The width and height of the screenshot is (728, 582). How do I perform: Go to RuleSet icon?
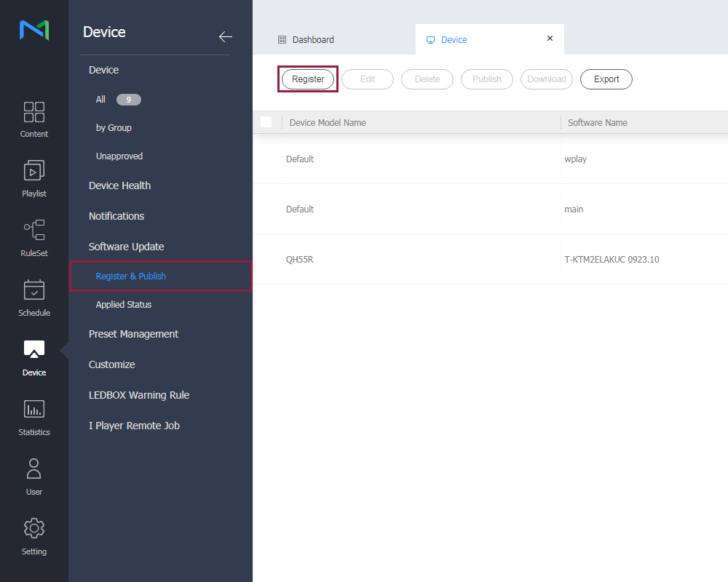[34, 231]
